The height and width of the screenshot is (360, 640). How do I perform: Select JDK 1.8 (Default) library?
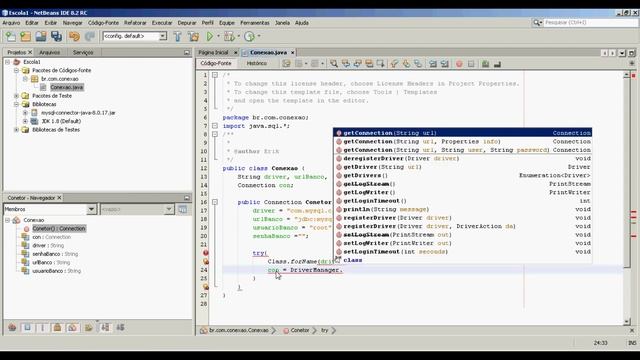[61, 121]
